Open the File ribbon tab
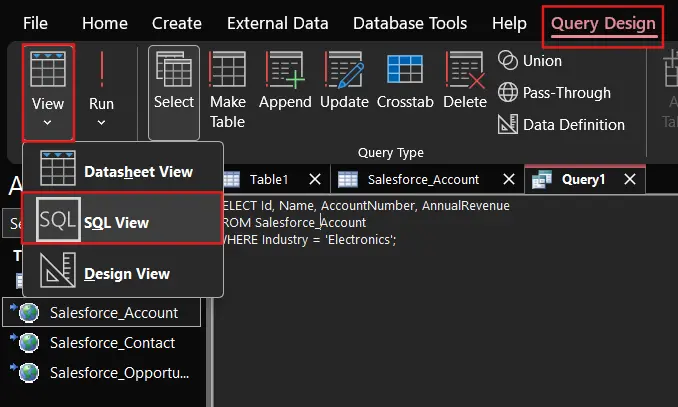 (35, 23)
